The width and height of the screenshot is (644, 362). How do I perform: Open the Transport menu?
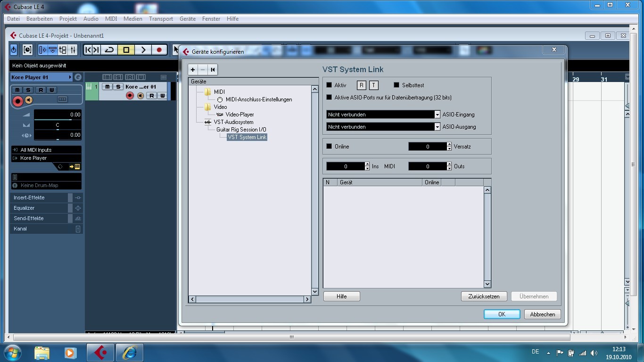click(161, 19)
